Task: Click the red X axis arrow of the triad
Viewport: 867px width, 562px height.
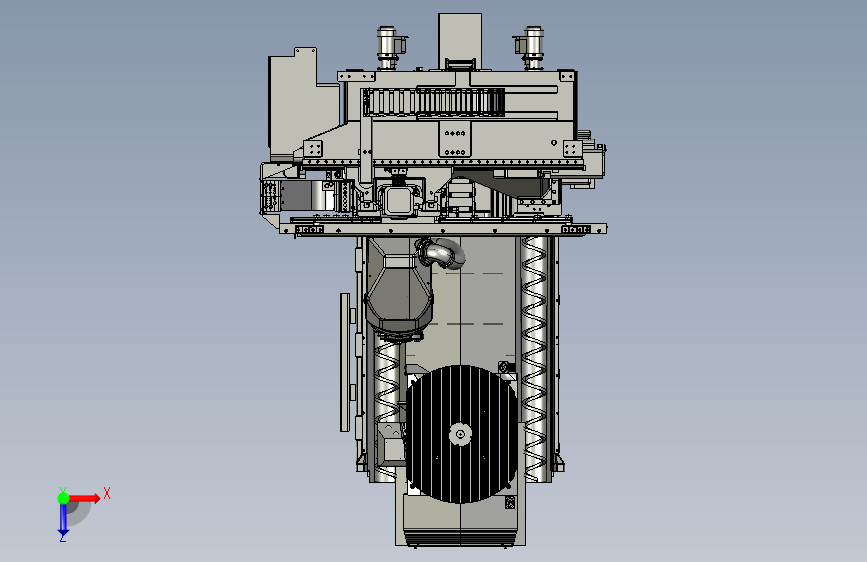Action: click(x=84, y=498)
